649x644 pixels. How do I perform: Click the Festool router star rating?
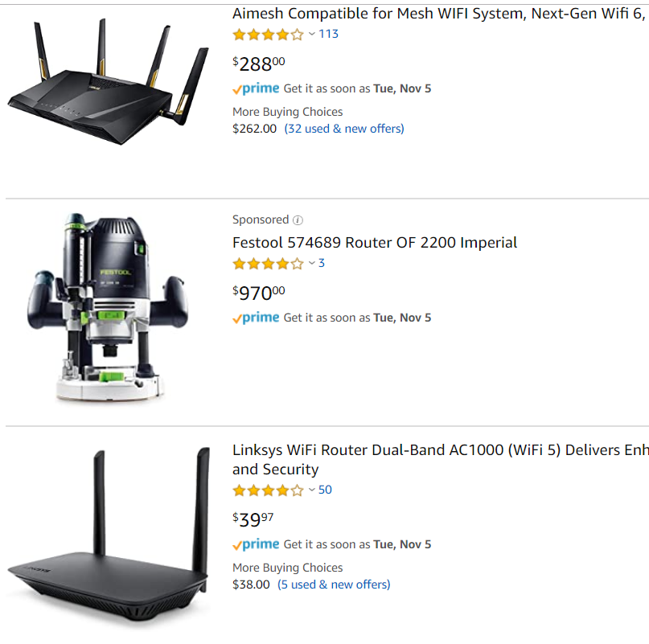pos(268,264)
